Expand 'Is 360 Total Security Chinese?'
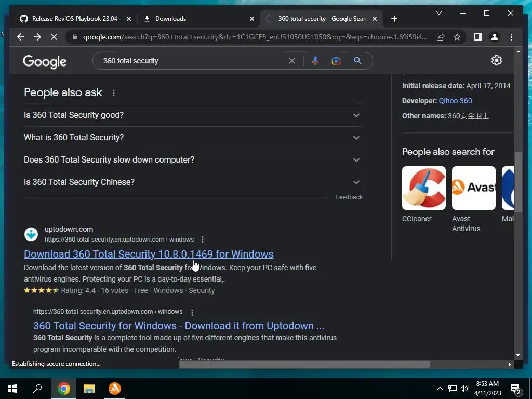Viewport: 532px width, 399px height. tap(193, 182)
